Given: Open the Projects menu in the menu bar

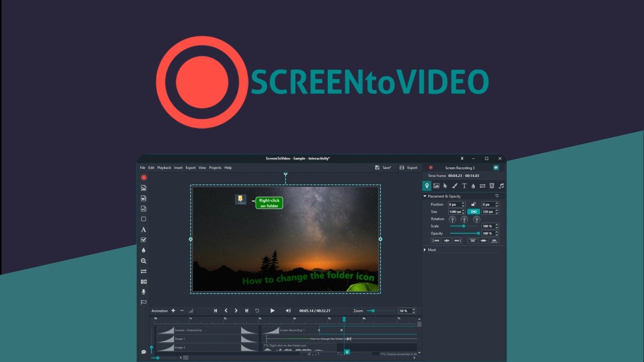Looking at the screenshot, I should coord(215,167).
